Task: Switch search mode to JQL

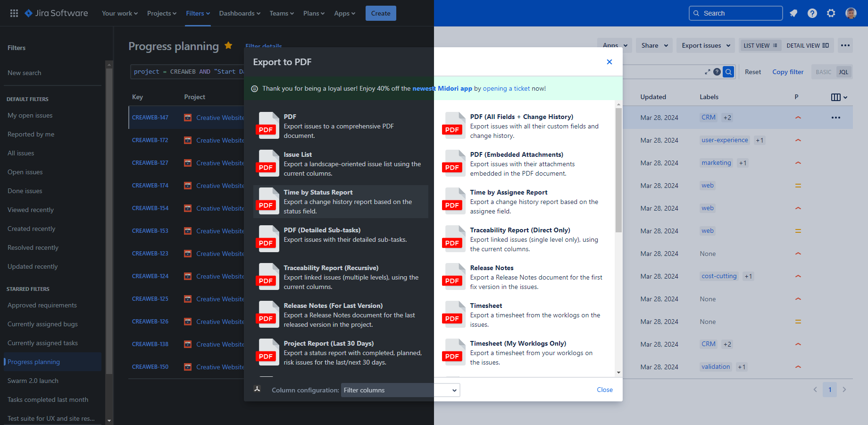Action: point(843,72)
